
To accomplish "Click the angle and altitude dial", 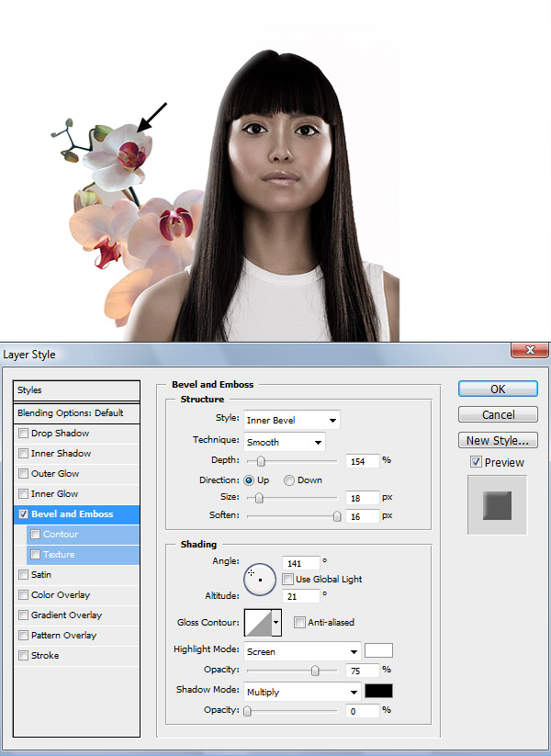I will [260, 579].
